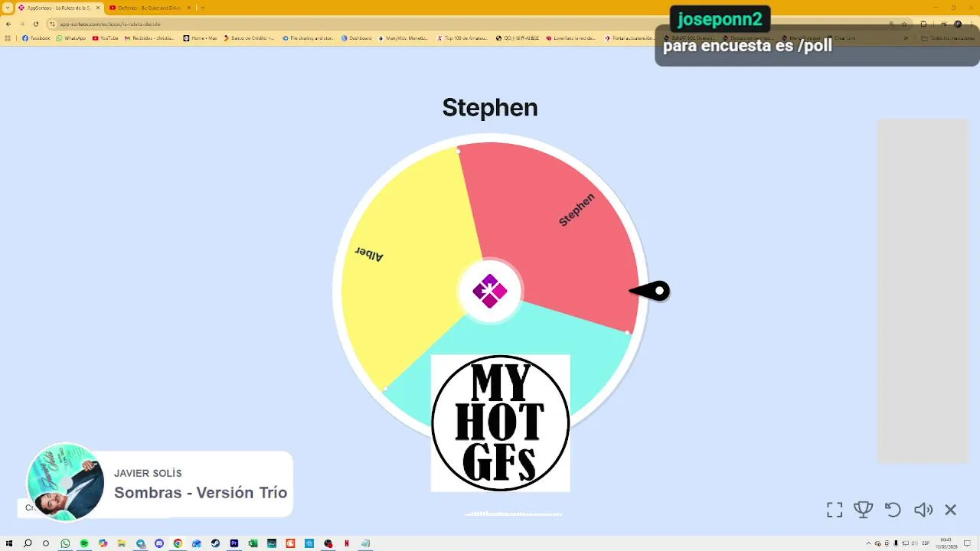
Task: Close the roulette result with the X
Action: pyautogui.click(x=951, y=510)
